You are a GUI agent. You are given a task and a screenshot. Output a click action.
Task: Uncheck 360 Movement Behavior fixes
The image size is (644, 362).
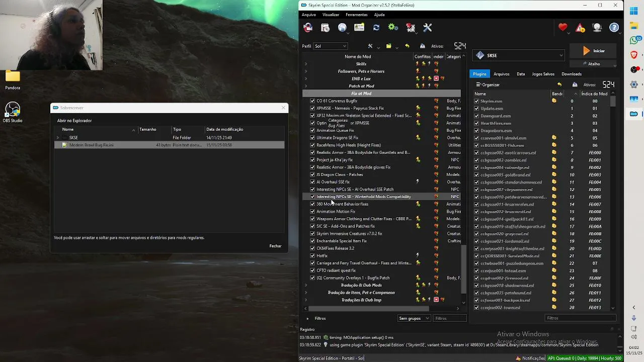coord(312,204)
